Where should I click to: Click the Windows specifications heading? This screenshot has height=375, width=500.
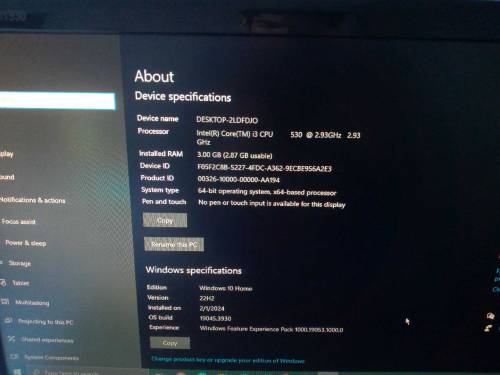(x=194, y=270)
